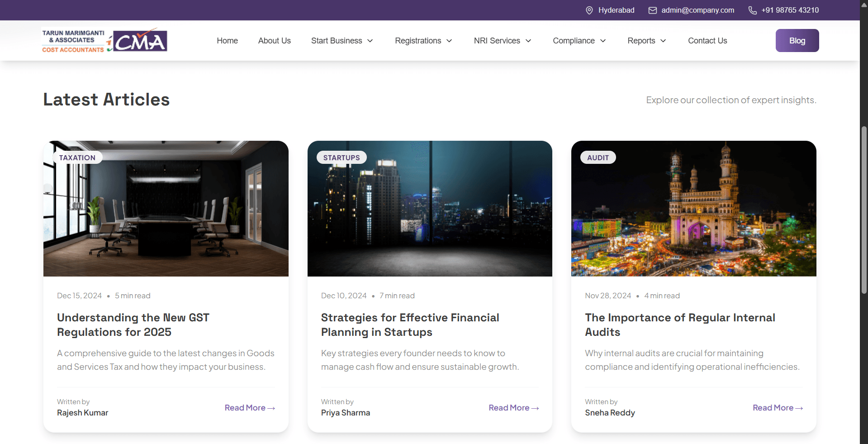This screenshot has height=444, width=868.
Task: Expand the Compliance menu chevron
Action: (x=603, y=41)
